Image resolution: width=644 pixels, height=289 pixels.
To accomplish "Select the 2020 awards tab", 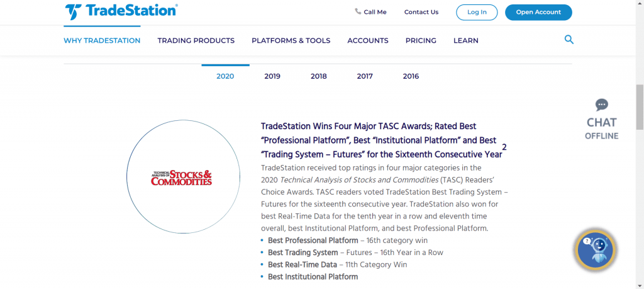I will click(x=225, y=76).
